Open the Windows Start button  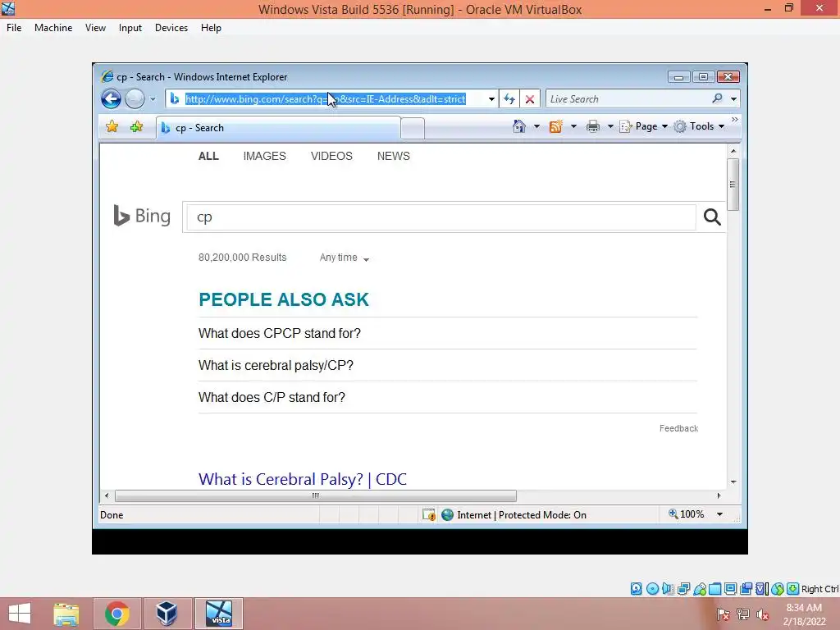(20, 614)
